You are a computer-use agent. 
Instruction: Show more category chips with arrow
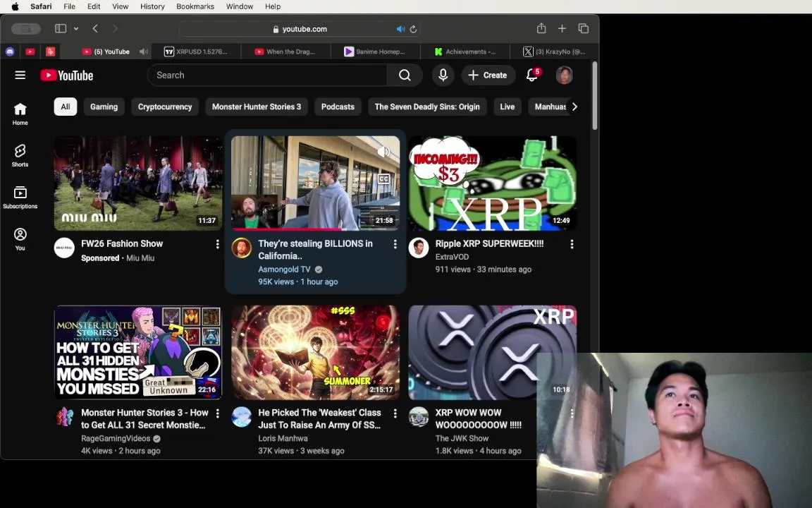click(574, 107)
